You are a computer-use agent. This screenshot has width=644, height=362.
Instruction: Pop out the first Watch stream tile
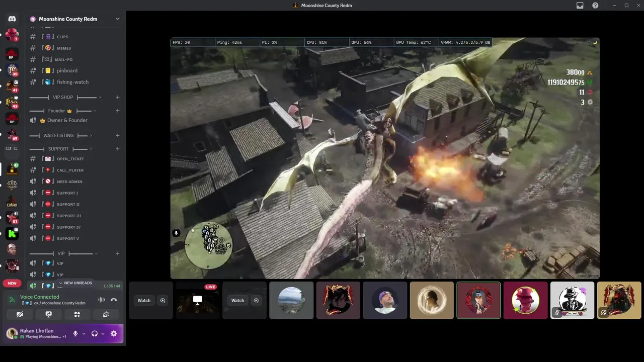tap(163, 300)
